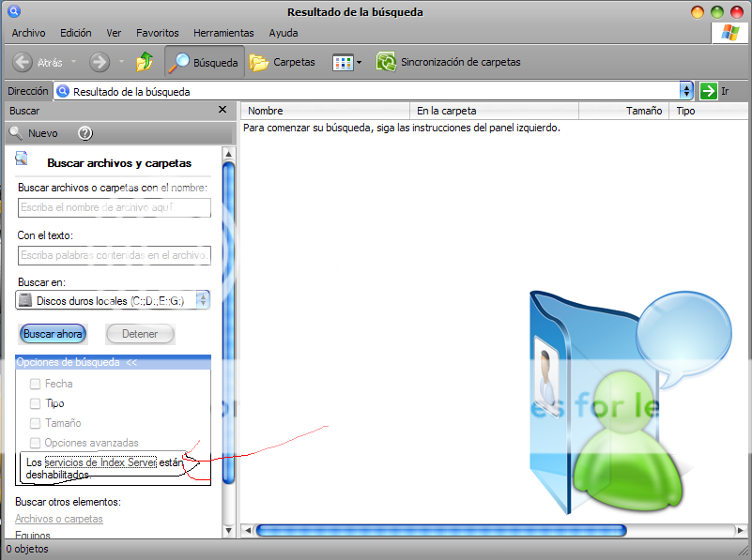Click inside the file name search field

click(115, 207)
